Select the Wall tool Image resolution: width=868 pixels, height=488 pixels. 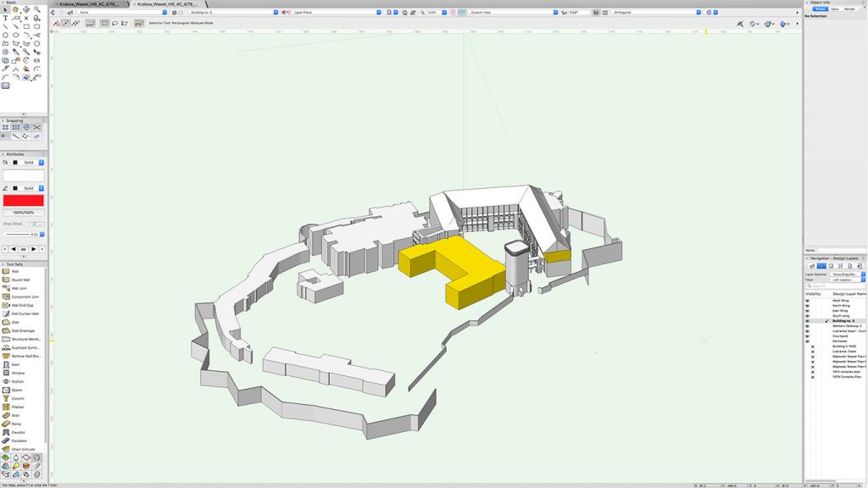click(x=15, y=272)
